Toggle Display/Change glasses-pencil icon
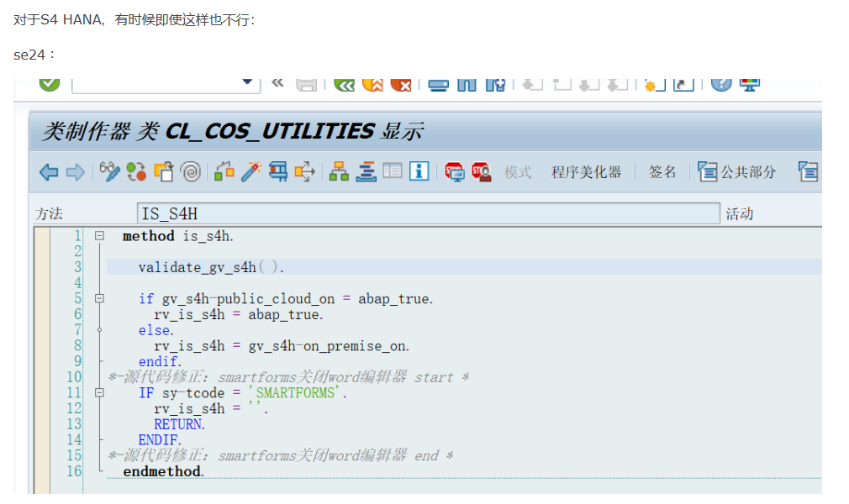The width and height of the screenshot is (849, 504). click(x=109, y=171)
